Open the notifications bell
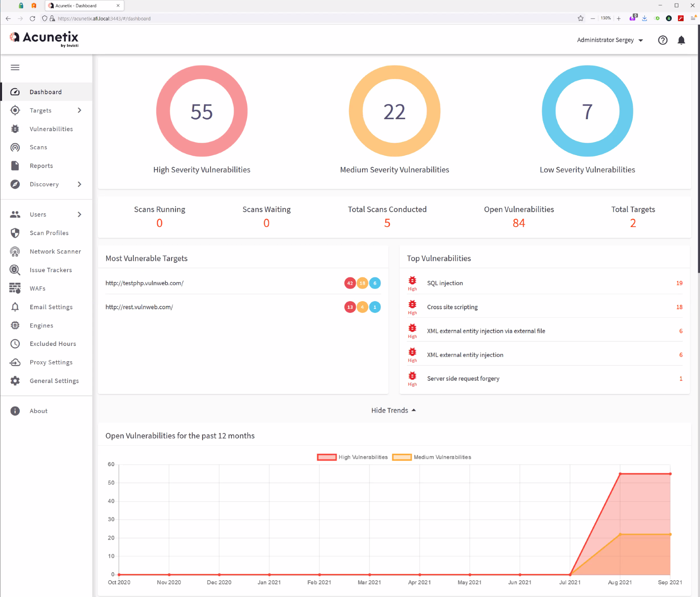The height and width of the screenshot is (597, 700). click(681, 40)
